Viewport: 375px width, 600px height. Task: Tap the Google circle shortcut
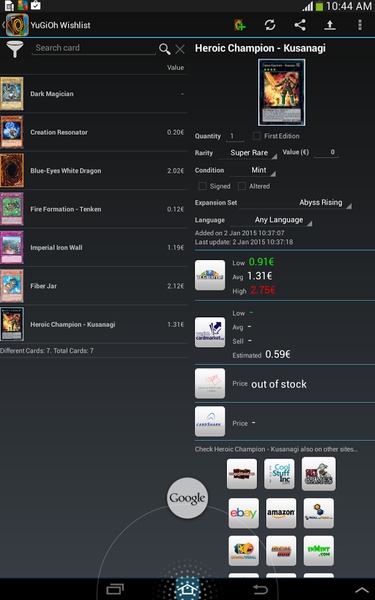tap(188, 498)
